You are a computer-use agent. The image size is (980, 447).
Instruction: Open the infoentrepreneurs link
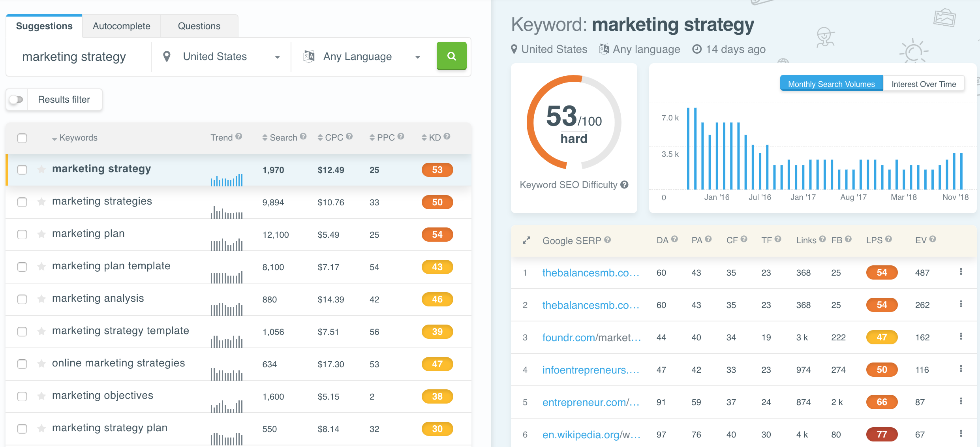[x=591, y=370]
